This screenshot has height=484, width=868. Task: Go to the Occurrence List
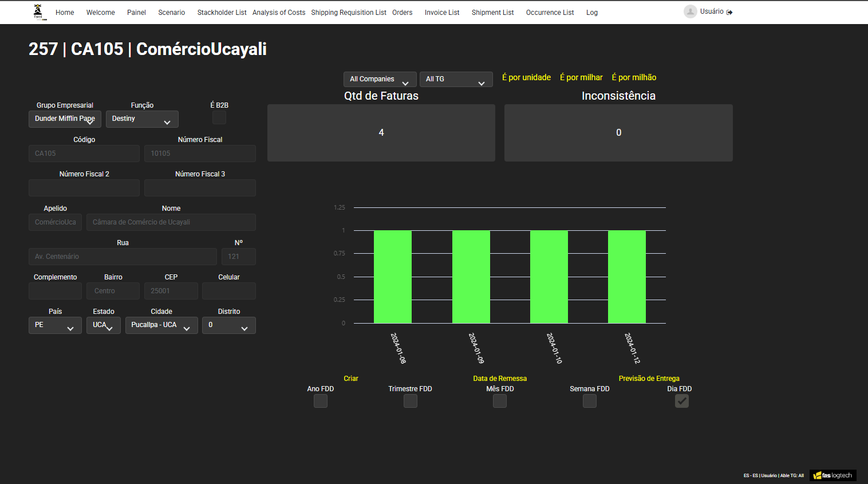549,12
